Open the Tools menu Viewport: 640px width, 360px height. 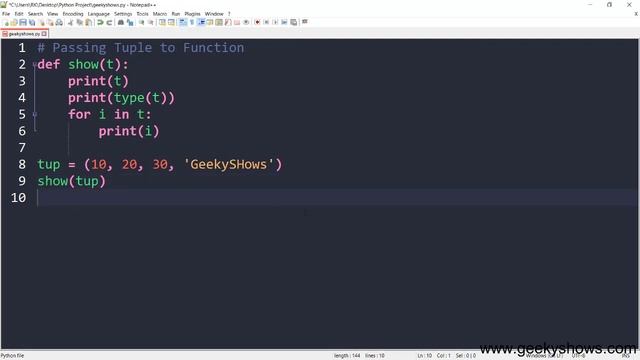click(142, 14)
